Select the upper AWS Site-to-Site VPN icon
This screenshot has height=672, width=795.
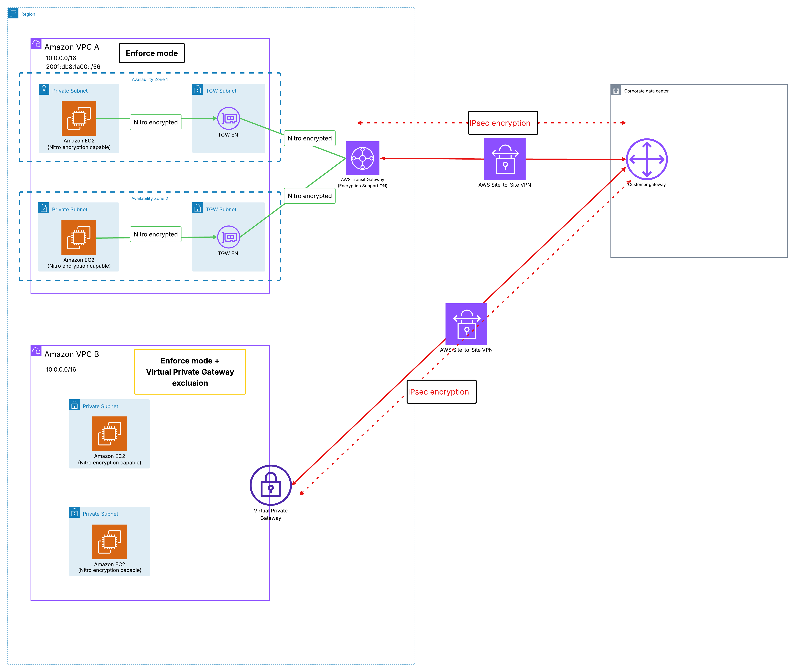(x=504, y=159)
